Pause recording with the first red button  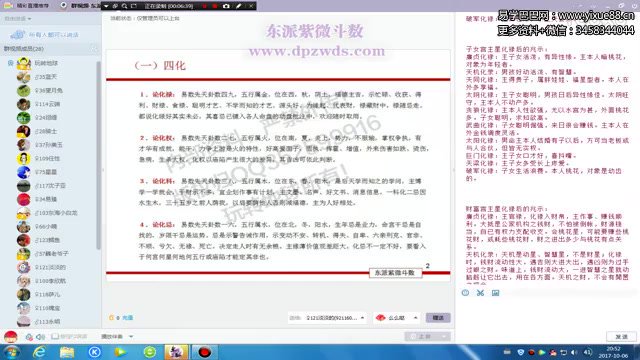coord(204,6)
